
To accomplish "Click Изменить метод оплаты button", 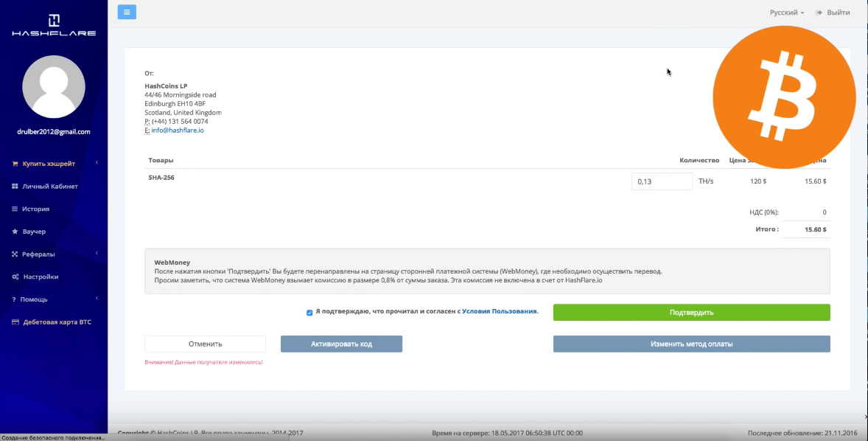I will coord(691,344).
